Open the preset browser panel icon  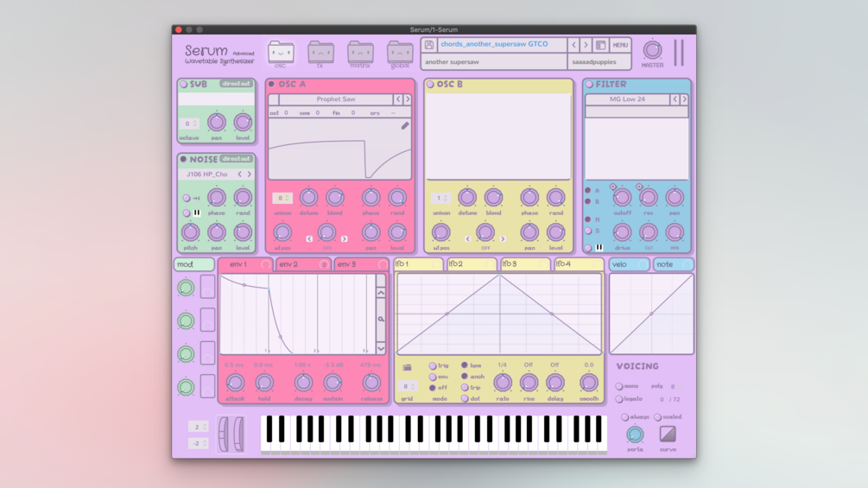click(600, 45)
